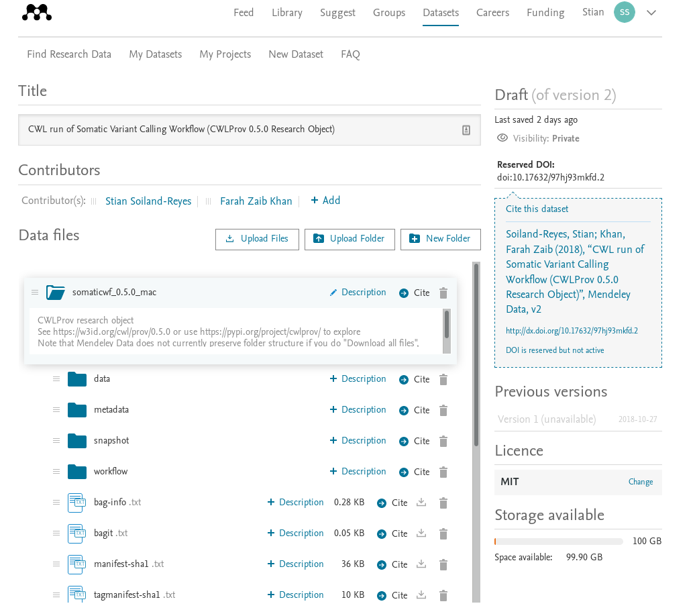Cite the snapshot folder
This screenshot has width=695, height=616.
click(414, 441)
